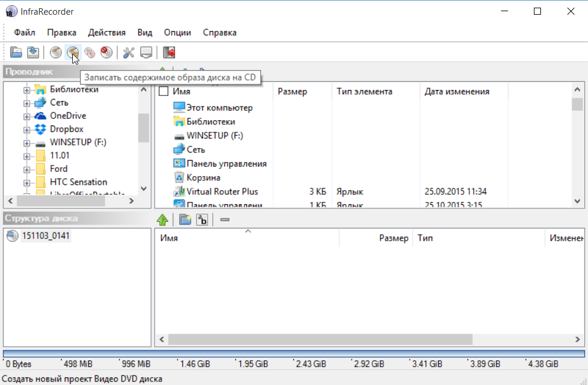Click the file list scroll-down arrow
The height and width of the screenshot is (385, 588).
point(577,201)
